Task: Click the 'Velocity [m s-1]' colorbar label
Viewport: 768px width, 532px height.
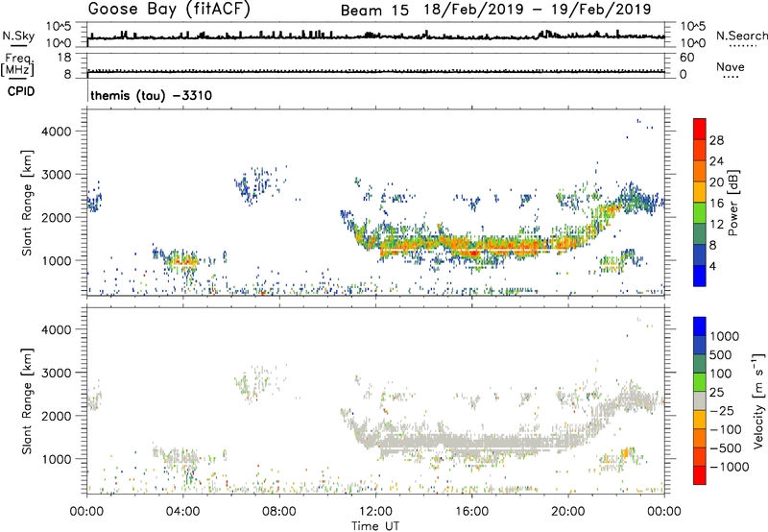Action: [758, 400]
